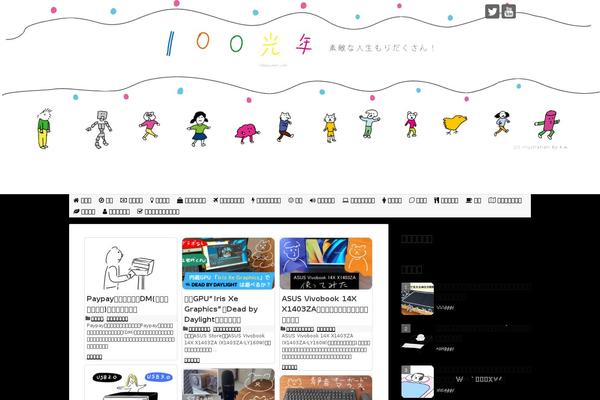Viewport: 600px width, 400px height.
Task: Go to the home icon menu item
Action: point(82,200)
